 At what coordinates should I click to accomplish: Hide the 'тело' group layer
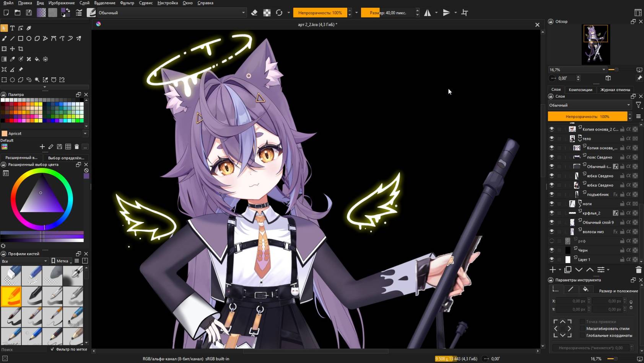point(551,139)
